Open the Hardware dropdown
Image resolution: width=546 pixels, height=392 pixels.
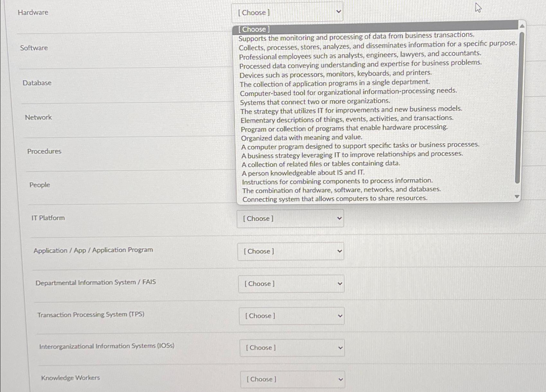(x=287, y=12)
